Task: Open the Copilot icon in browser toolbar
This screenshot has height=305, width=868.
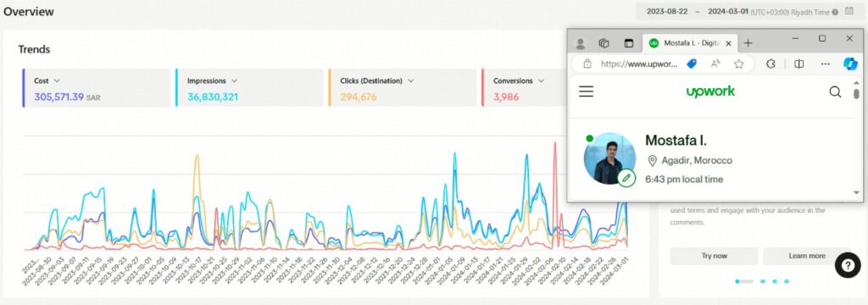Action: click(849, 64)
